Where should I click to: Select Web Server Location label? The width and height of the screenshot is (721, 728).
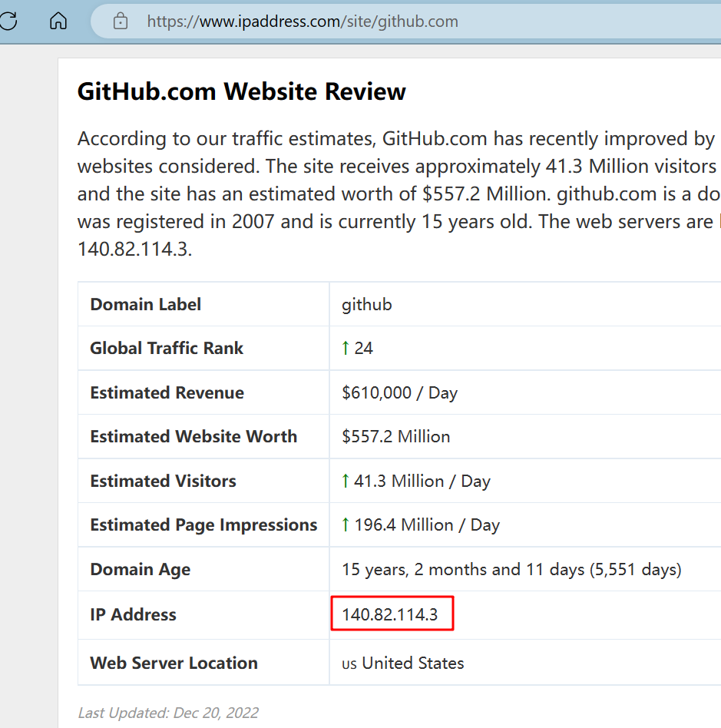tap(174, 663)
